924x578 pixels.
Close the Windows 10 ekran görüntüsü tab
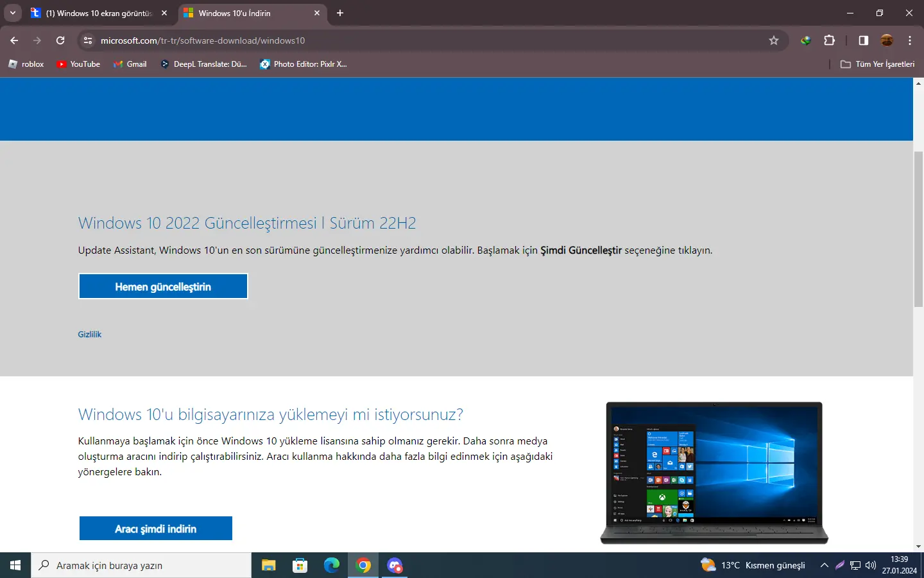coord(164,13)
